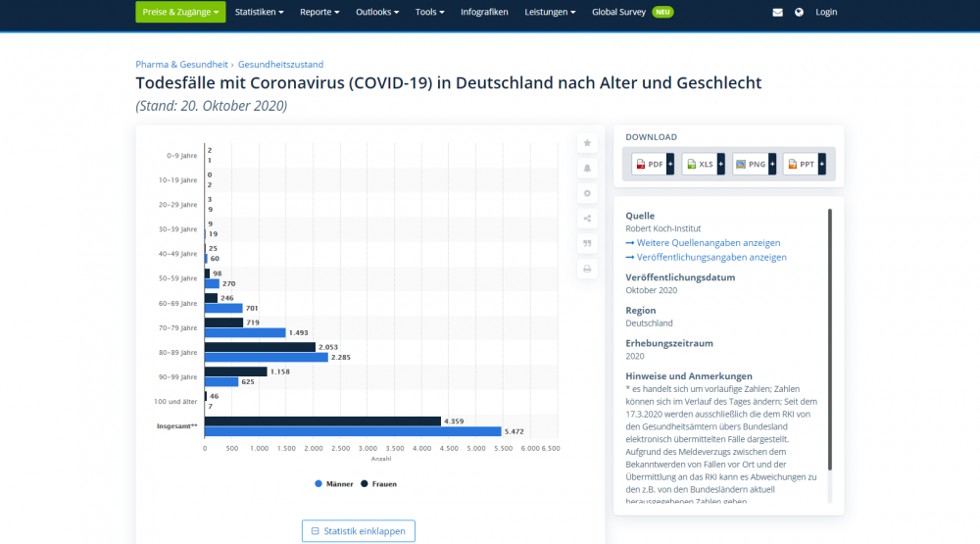This screenshot has width=980, height=544.
Task: Click the quotation mark citation icon
Action: tap(587, 244)
